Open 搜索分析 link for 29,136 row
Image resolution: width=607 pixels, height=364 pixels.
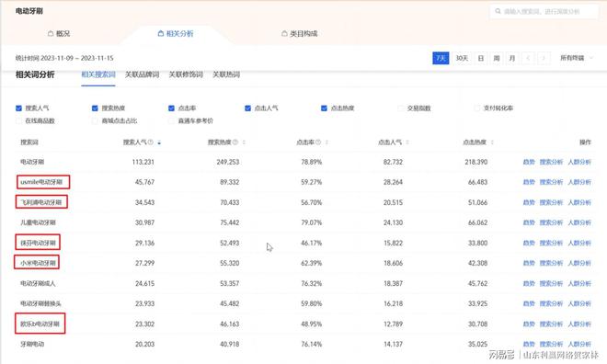tap(551, 243)
